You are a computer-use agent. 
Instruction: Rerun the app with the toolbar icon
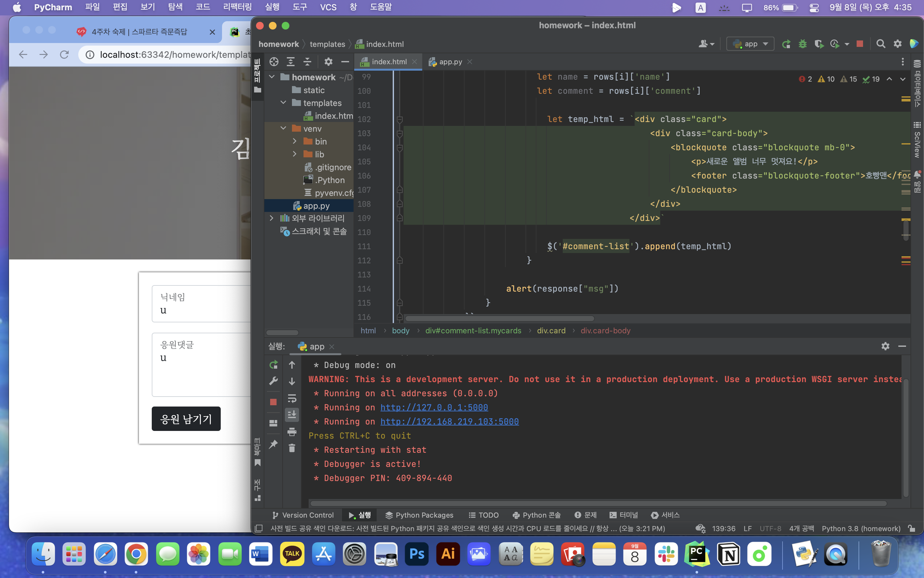point(786,44)
